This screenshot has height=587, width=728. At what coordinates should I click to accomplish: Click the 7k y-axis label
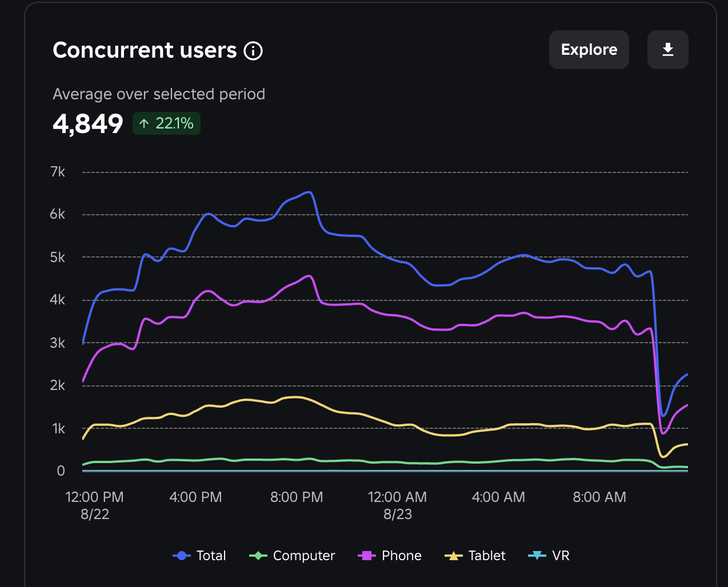click(x=58, y=172)
